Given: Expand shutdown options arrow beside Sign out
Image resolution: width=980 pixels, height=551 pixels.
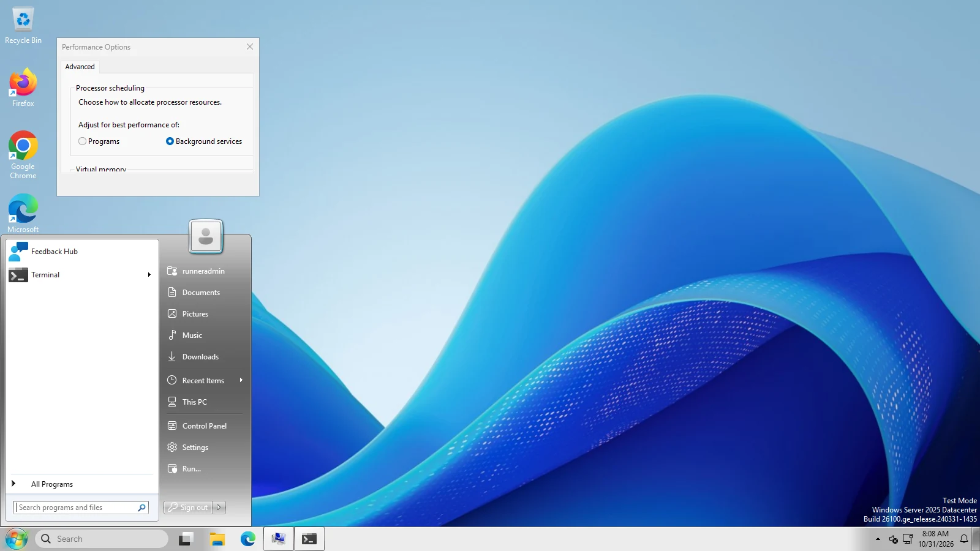Looking at the screenshot, I should pyautogui.click(x=219, y=508).
